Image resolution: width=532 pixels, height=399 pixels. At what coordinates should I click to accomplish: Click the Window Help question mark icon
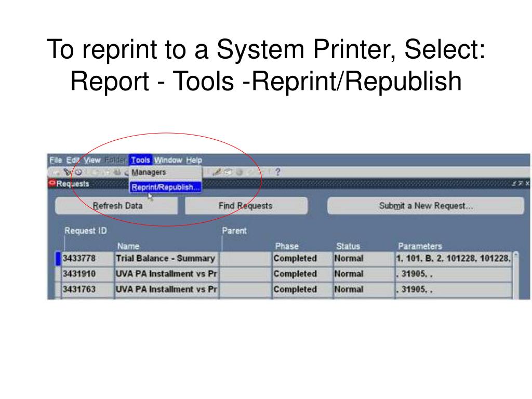[x=277, y=172]
